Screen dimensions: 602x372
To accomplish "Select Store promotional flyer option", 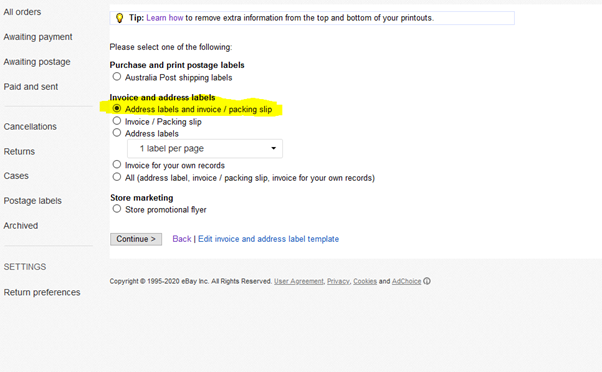I will (117, 209).
